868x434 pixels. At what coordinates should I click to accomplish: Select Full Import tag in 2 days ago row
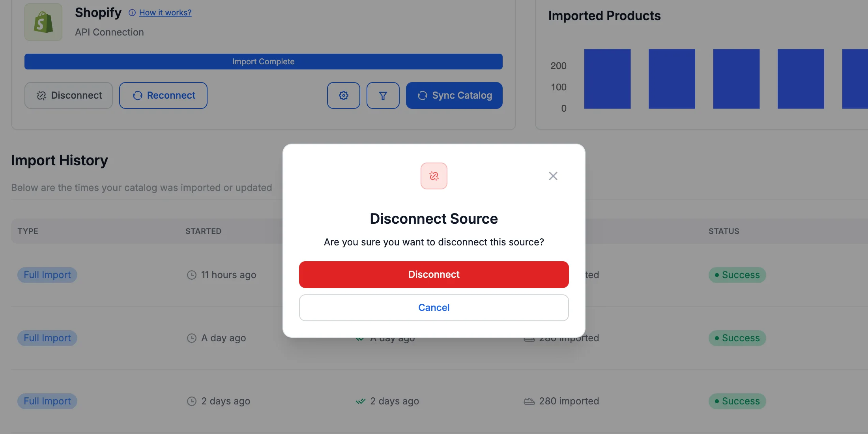point(47,401)
